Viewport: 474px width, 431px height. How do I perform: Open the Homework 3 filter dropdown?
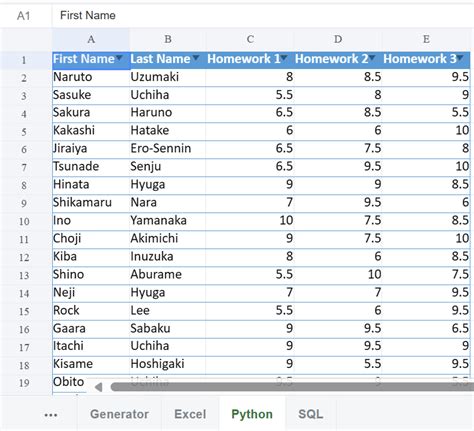pos(460,58)
